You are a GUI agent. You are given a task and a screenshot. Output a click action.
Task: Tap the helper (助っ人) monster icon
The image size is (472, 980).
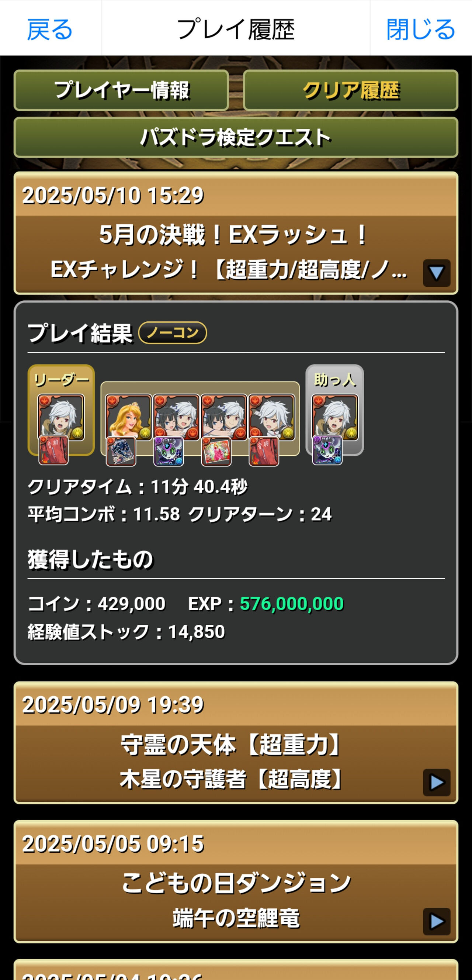coord(335,418)
